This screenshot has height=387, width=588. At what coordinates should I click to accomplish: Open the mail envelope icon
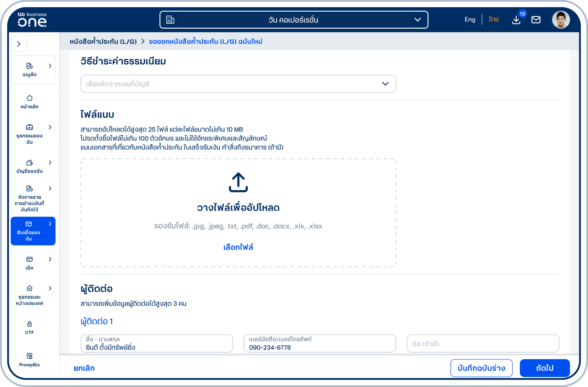tap(536, 20)
